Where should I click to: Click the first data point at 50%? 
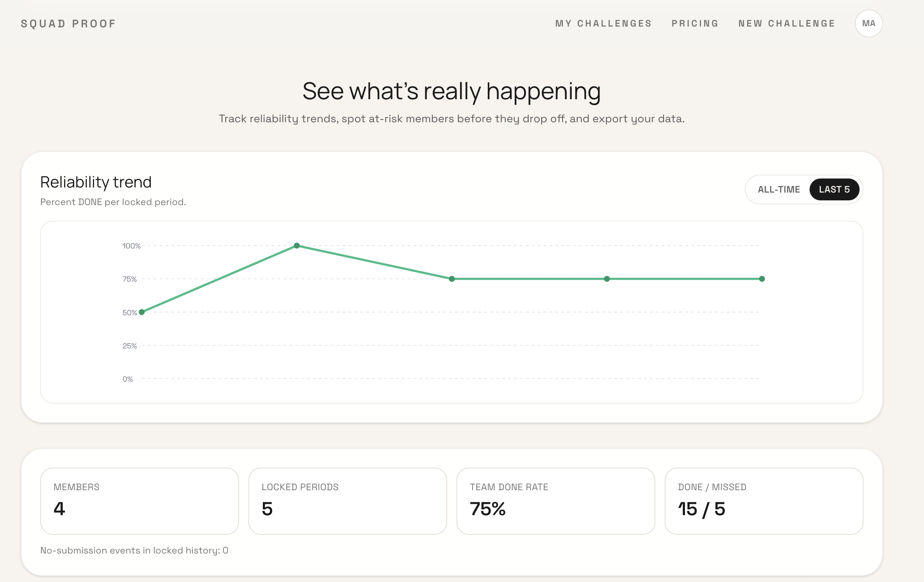[x=142, y=312]
